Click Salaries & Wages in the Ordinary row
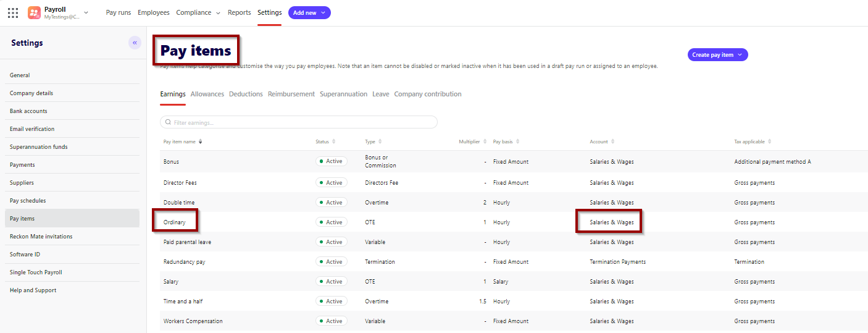Screen dimensions: 868x333 tap(612, 222)
